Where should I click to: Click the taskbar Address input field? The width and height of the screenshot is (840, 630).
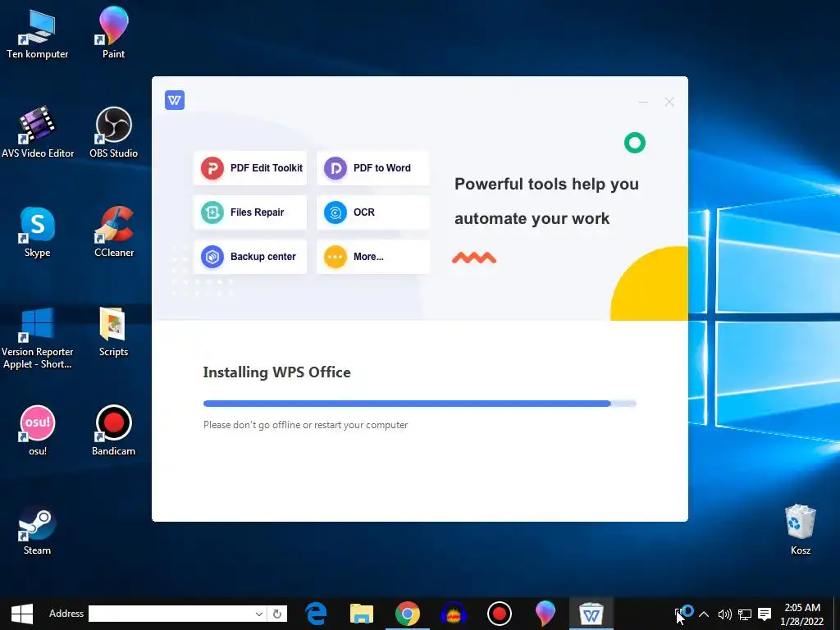pyautogui.click(x=171, y=614)
